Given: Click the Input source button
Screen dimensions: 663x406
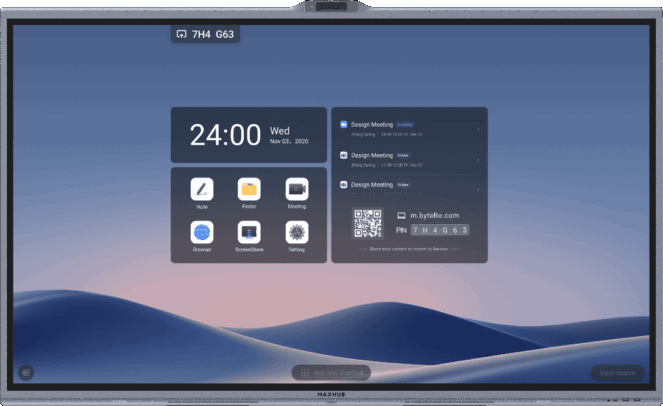Looking at the screenshot, I should 617,372.
